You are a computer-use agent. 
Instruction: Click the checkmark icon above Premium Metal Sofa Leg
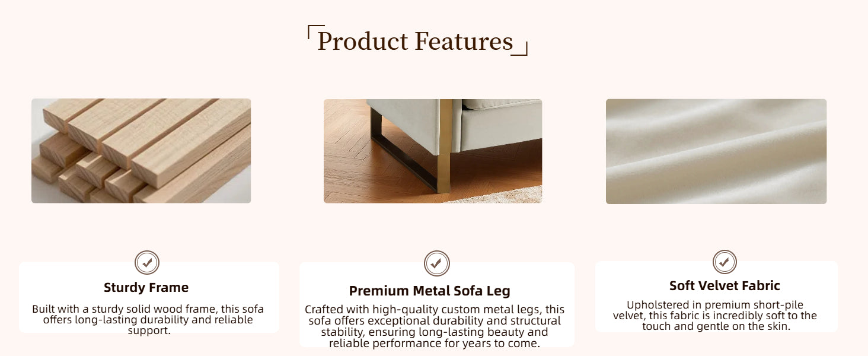(437, 263)
